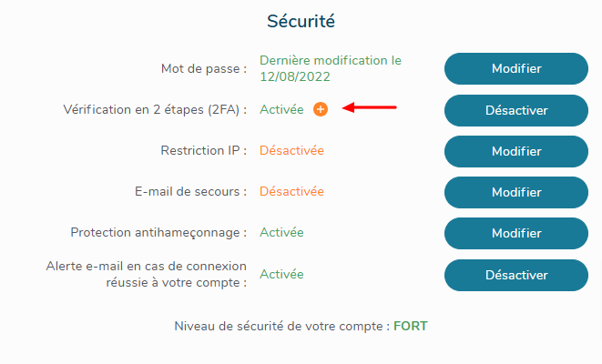Modify Protection antihameçonnage setting
Image resolution: width=602 pixels, height=364 pixels.
click(x=515, y=233)
